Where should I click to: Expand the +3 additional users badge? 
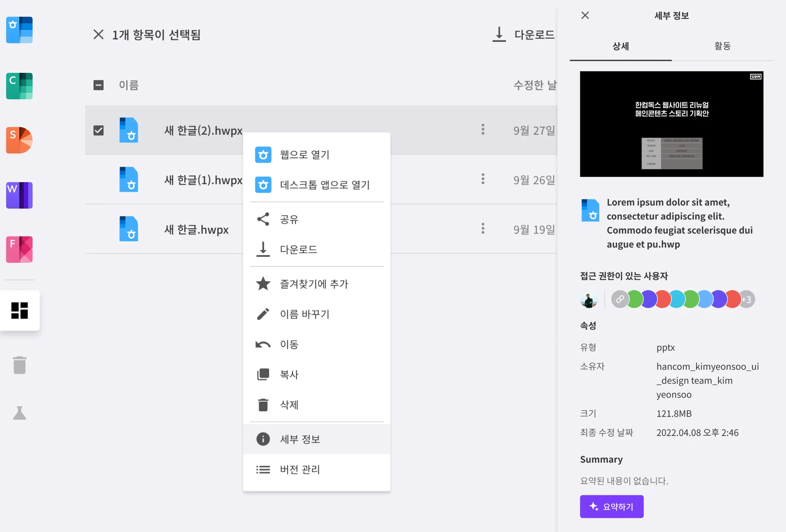pos(747,299)
